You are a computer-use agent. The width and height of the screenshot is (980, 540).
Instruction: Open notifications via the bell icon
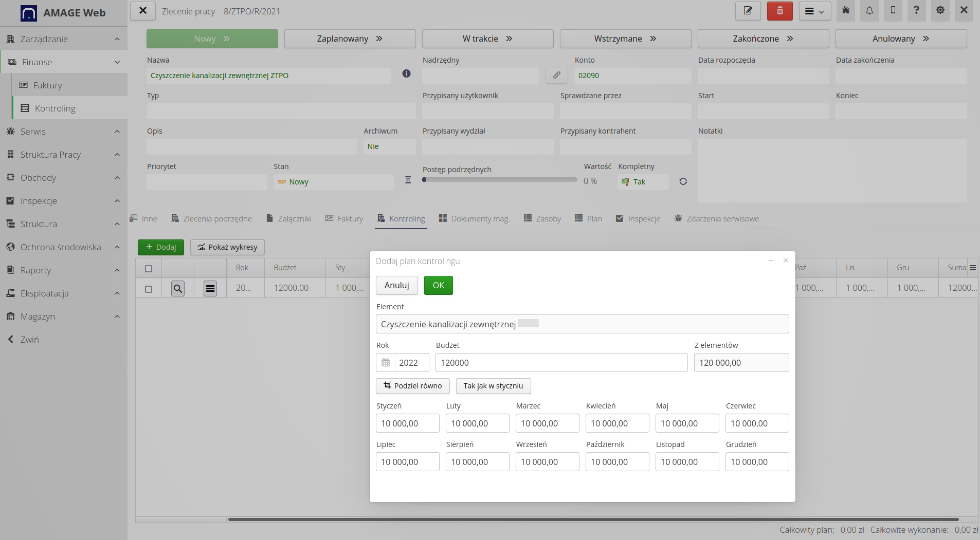pos(869,11)
